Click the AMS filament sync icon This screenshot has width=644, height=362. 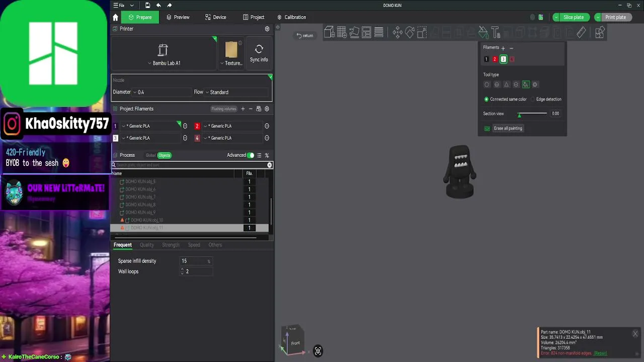pos(259,109)
